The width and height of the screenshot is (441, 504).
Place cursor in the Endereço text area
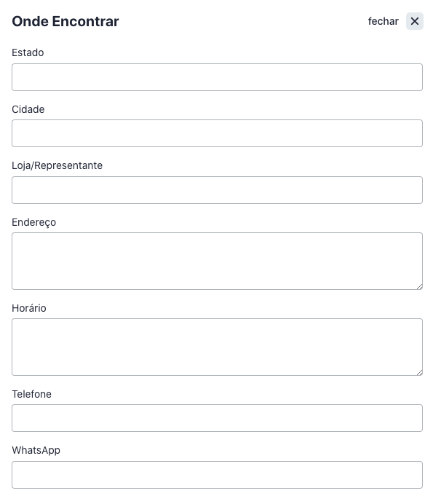coord(217,261)
